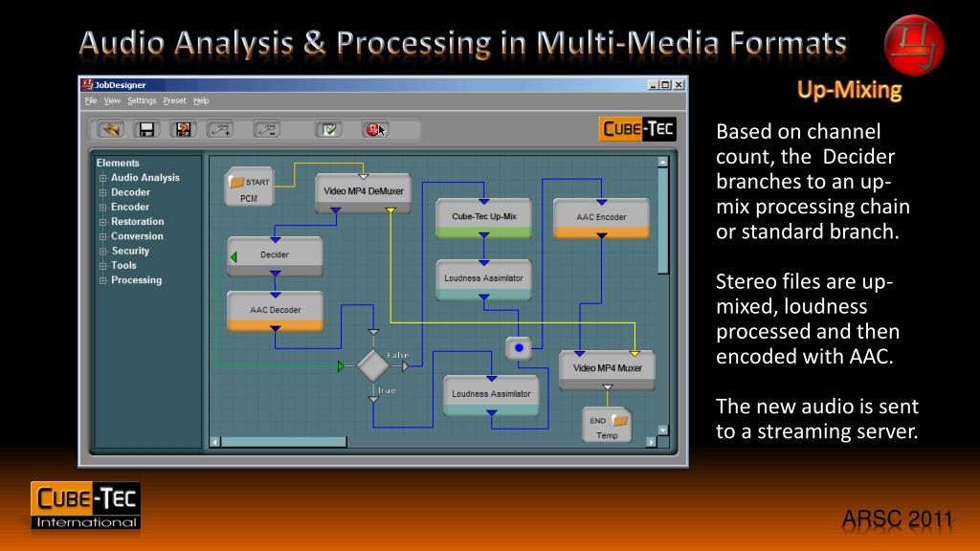The image size is (980, 551).
Task: Expand the Security tree item
Action: pyautogui.click(x=102, y=252)
